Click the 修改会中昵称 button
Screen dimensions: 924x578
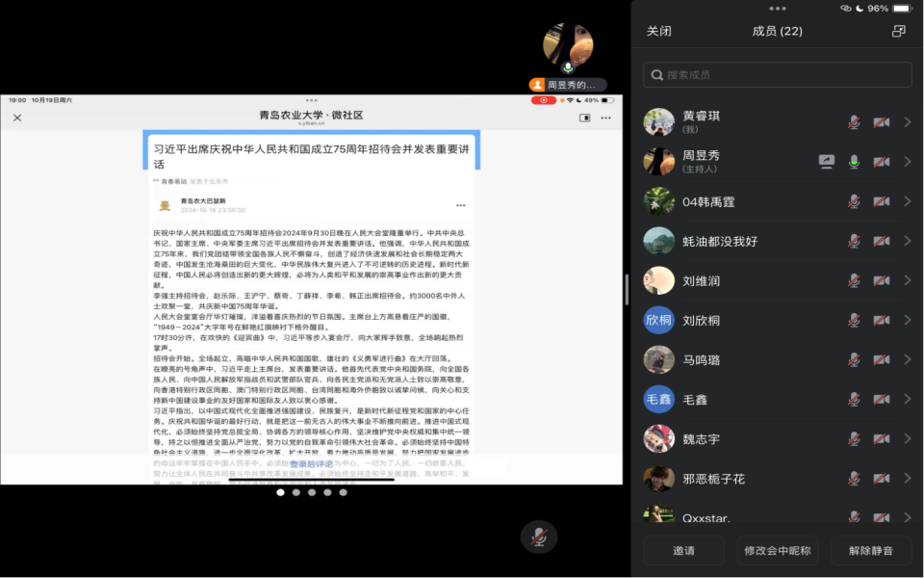[x=777, y=551]
